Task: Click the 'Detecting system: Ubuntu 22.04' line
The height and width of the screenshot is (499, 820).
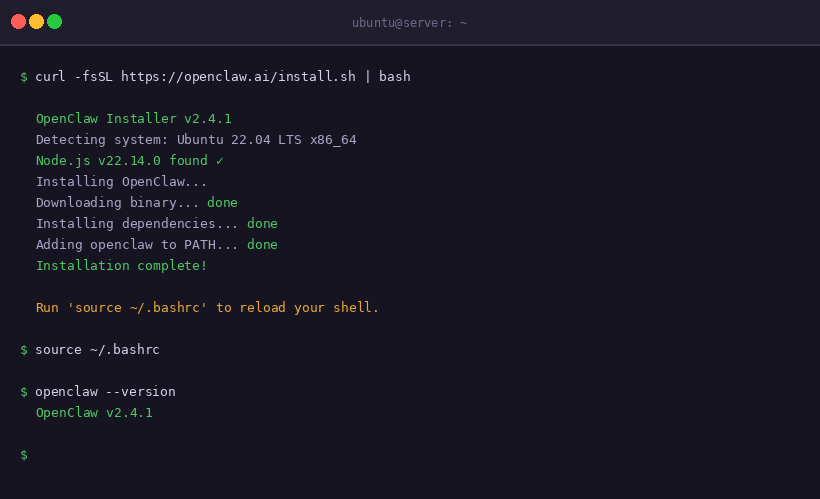Action: click(196, 140)
